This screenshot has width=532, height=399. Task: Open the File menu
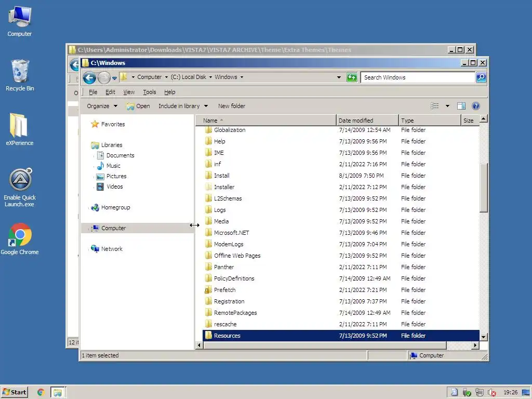(x=93, y=92)
